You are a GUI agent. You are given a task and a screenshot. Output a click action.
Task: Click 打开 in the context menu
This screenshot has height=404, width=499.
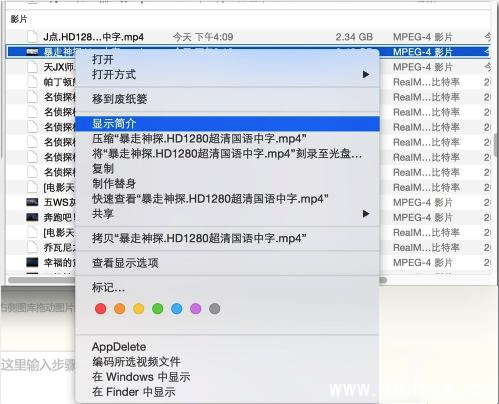103,59
